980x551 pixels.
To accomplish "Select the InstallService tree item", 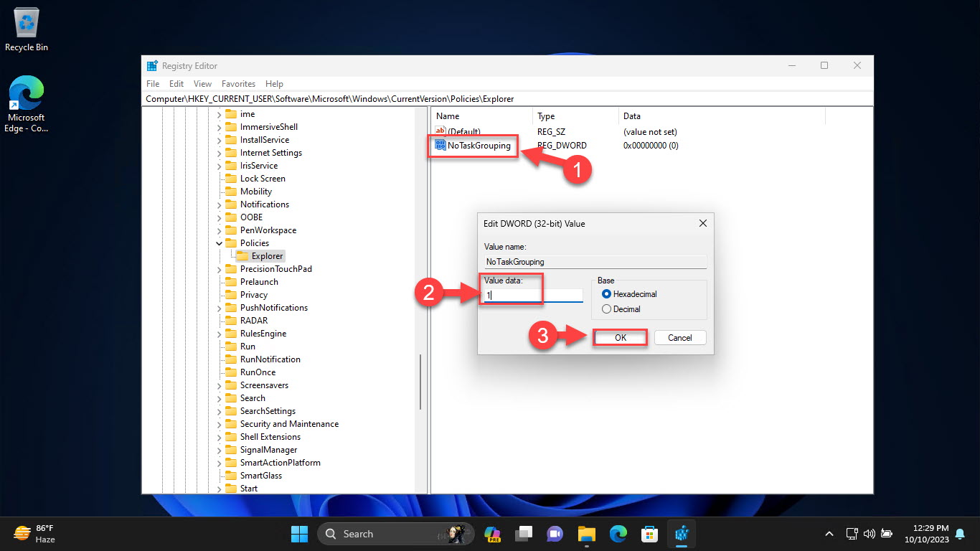I will (265, 140).
